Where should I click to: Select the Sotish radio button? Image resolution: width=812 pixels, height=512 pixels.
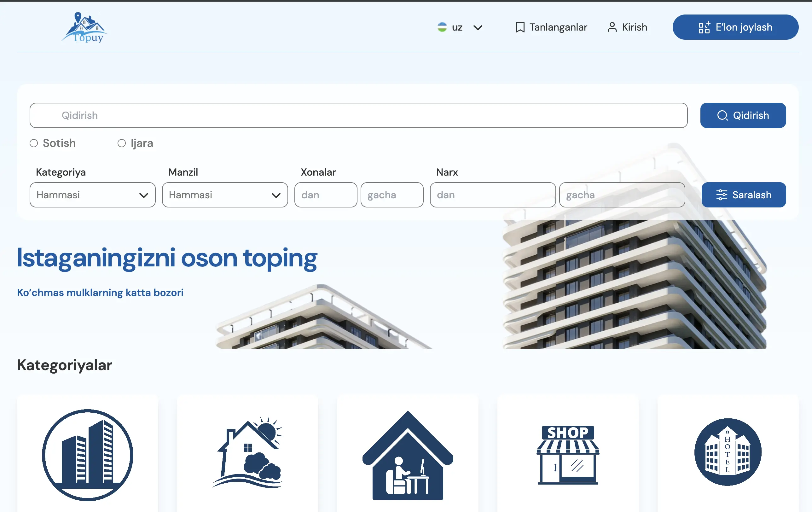pos(34,143)
